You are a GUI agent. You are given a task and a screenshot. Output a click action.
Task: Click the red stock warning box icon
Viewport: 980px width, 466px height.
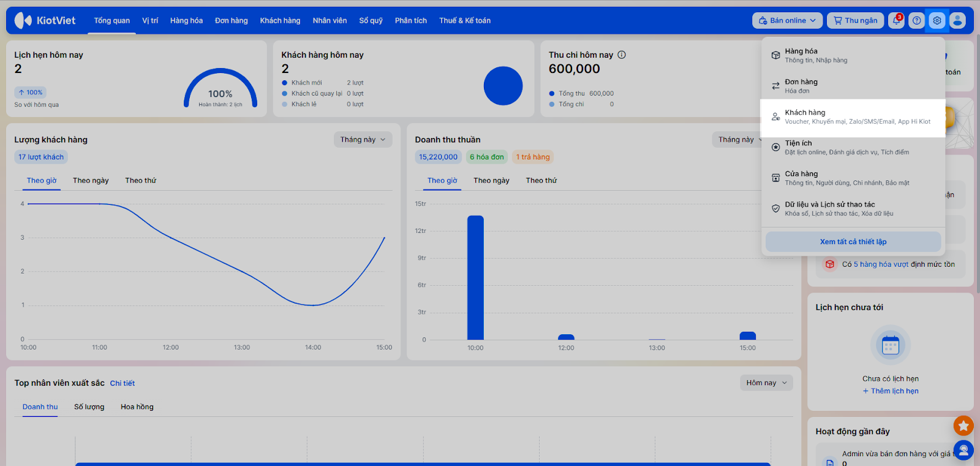click(x=829, y=264)
